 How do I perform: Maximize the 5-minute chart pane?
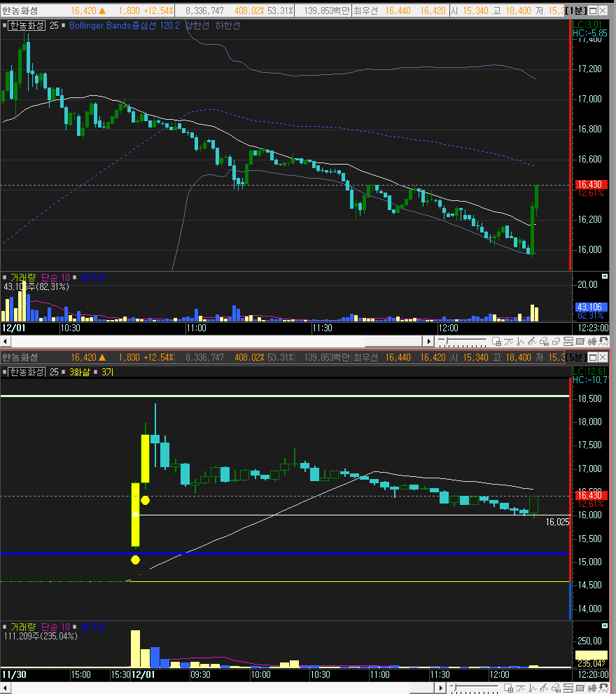(594, 357)
